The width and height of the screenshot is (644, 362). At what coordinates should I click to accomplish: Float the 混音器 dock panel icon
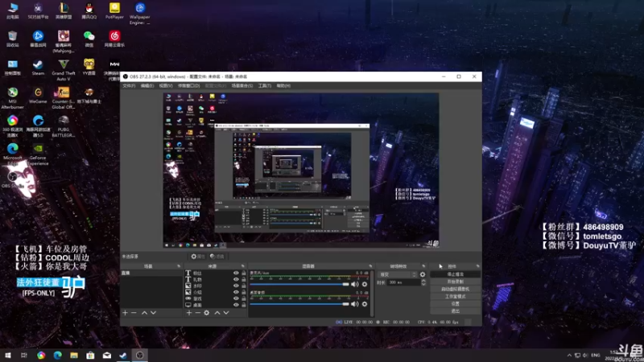(x=370, y=266)
